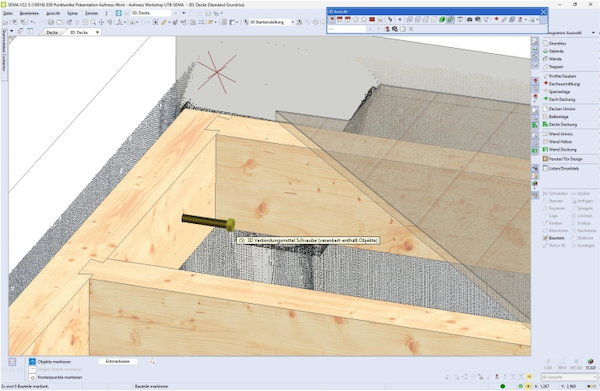Screen dimensions: 600x391
Task: Click the yellow screw in the 3D view
Action: coord(209,222)
